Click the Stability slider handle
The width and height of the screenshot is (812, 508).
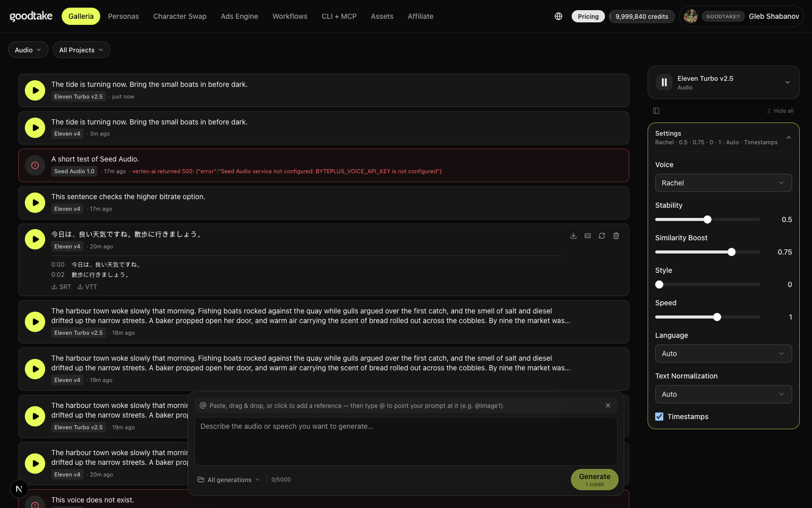707,219
